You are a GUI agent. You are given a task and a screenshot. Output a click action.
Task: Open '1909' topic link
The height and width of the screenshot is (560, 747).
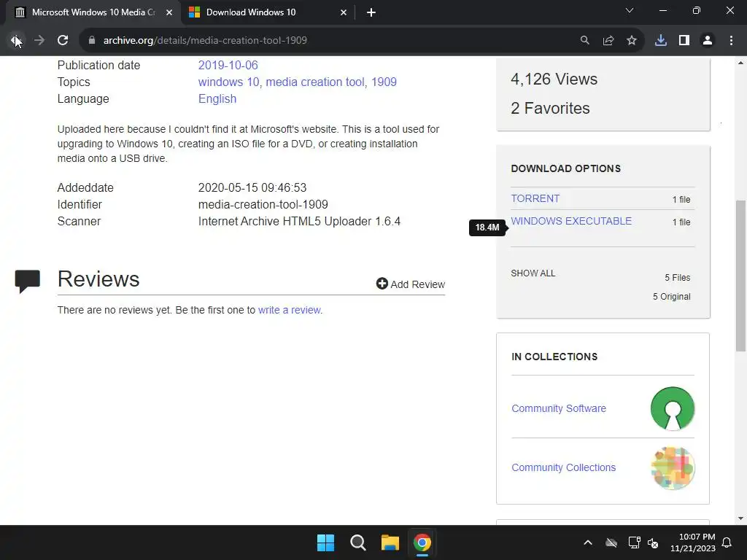click(x=384, y=82)
